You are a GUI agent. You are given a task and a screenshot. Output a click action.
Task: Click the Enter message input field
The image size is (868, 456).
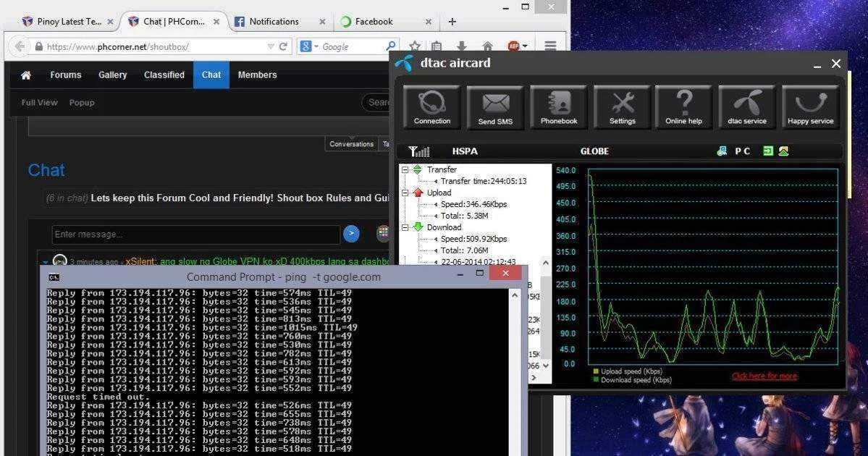coord(195,234)
